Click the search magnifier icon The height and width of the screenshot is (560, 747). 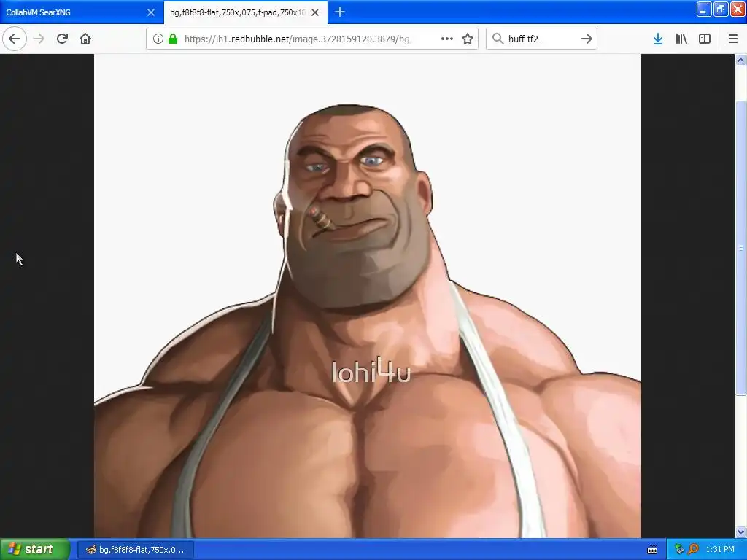(x=498, y=39)
